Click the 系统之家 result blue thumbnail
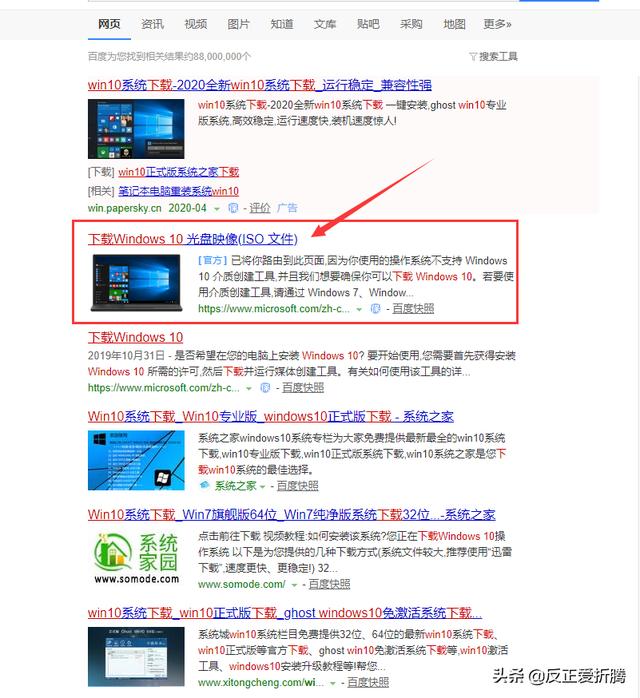 [136, 460]
